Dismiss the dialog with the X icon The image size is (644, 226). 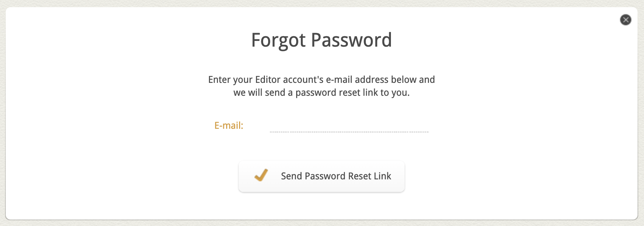click(625, 20)
